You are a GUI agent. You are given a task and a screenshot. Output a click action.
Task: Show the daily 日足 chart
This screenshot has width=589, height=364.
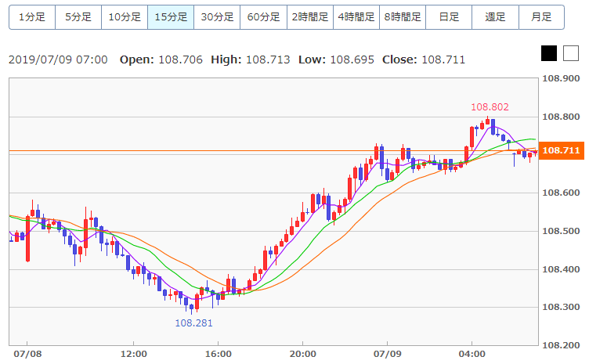[x=449, y=17]
